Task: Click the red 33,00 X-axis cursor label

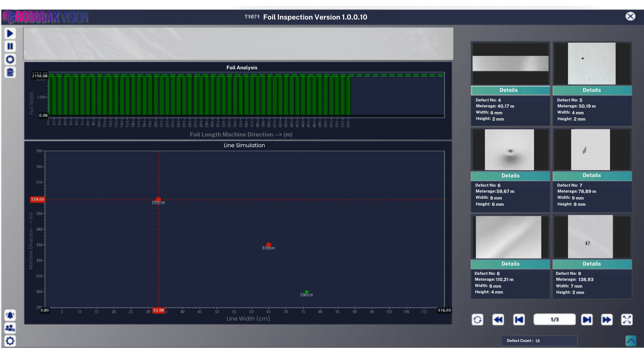Action: tap(158, 311)
